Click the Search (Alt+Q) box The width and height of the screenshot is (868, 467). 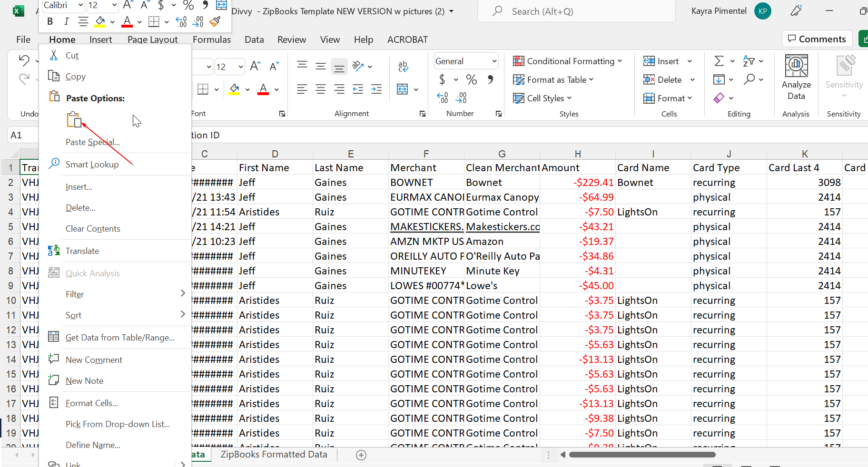click(576, 11)
